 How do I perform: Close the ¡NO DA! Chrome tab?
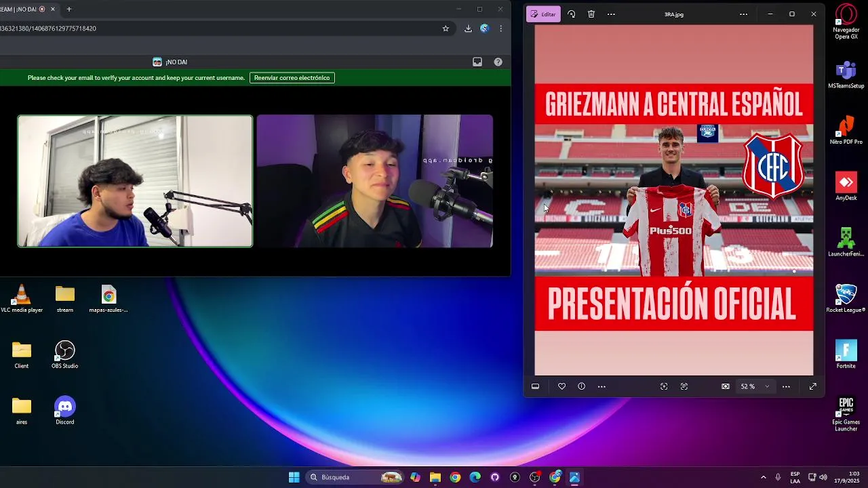coord(54,9)
